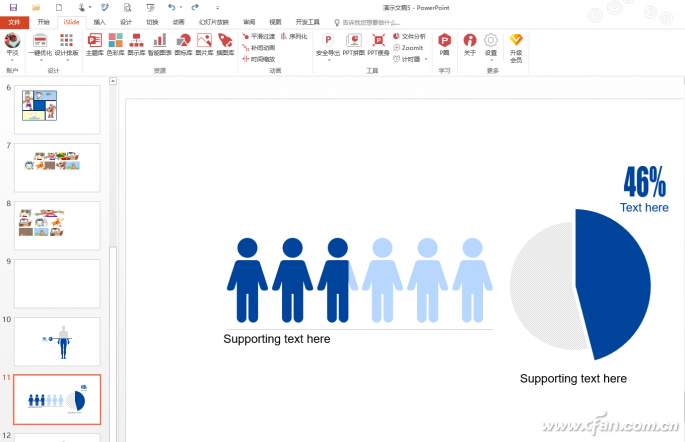Open the undo history dropdown arrow
Screen dimensions: 685x442
click(180, 7)
